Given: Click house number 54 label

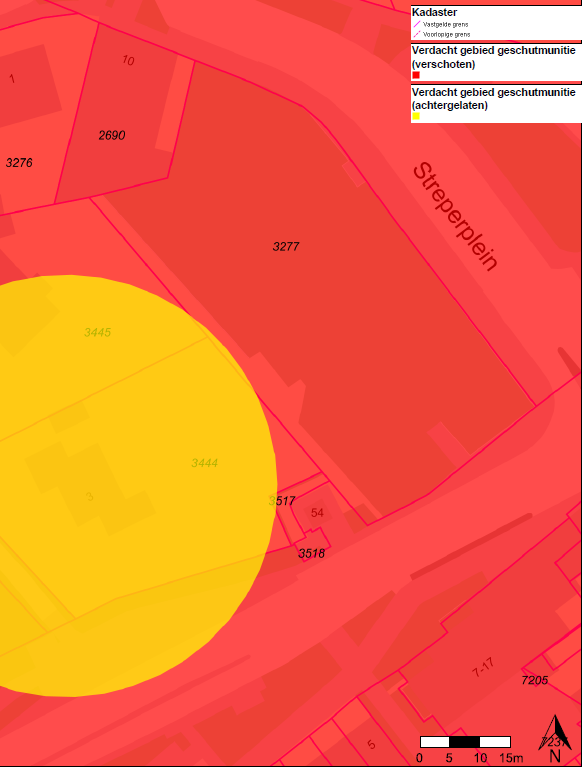Looking at the screenshot, I should tap(317, 513).
